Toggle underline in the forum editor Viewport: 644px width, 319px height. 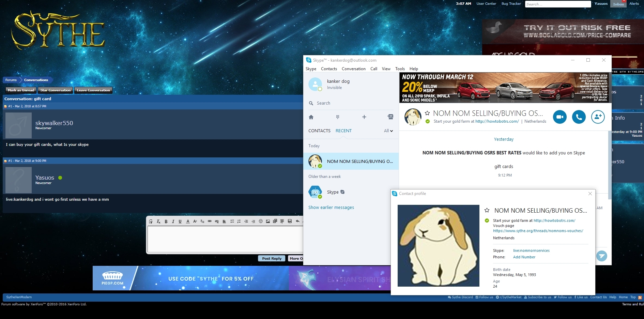[180, 222]
